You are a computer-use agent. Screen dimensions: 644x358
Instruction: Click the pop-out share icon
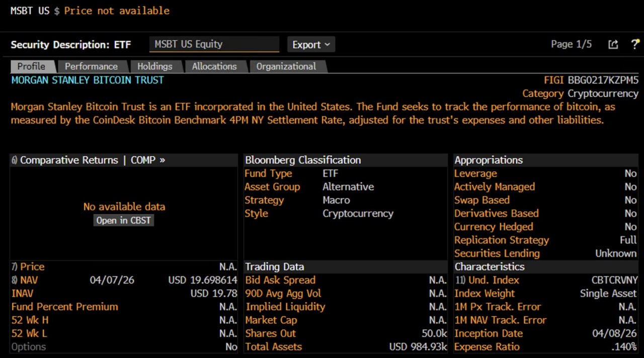click(613, 44)
